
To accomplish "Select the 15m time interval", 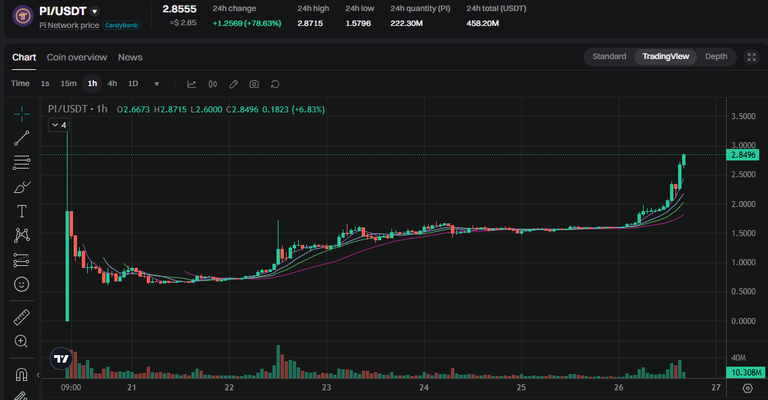I will pos(69,84).
